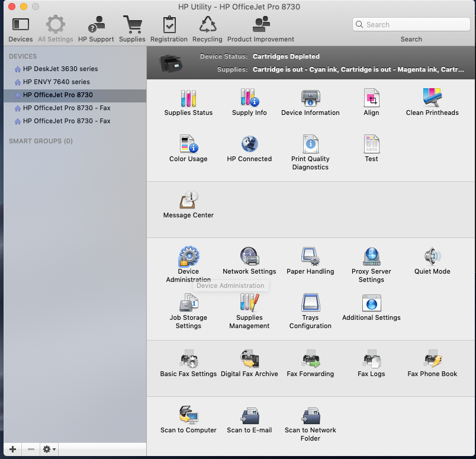This screenshot has width=476, height=459.
Task: Select HP DeskJet 3630 series device
Action: coord(60,69)
